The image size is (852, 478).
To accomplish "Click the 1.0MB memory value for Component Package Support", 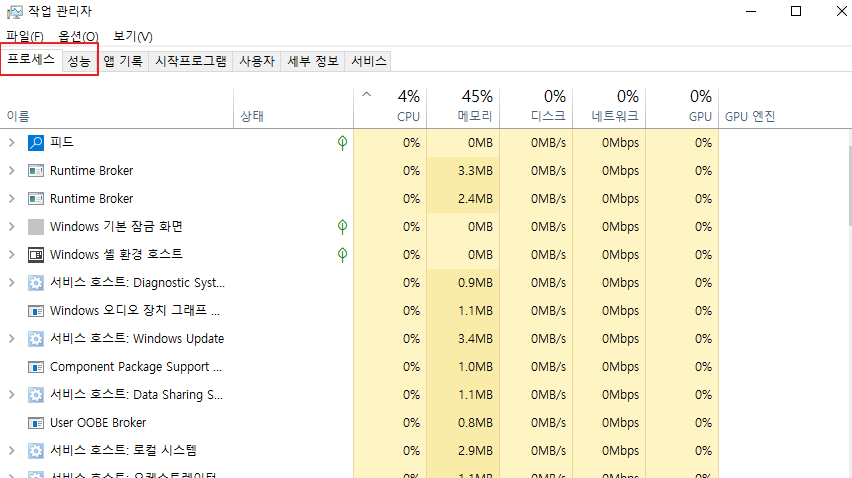I will [475, 367].
